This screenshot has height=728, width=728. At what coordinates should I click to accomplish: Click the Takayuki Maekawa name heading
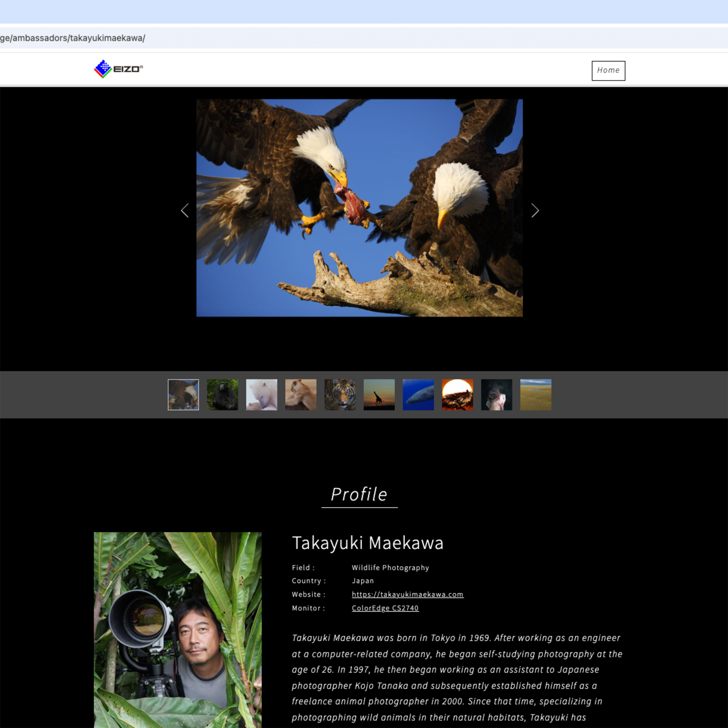pos(367,543)
